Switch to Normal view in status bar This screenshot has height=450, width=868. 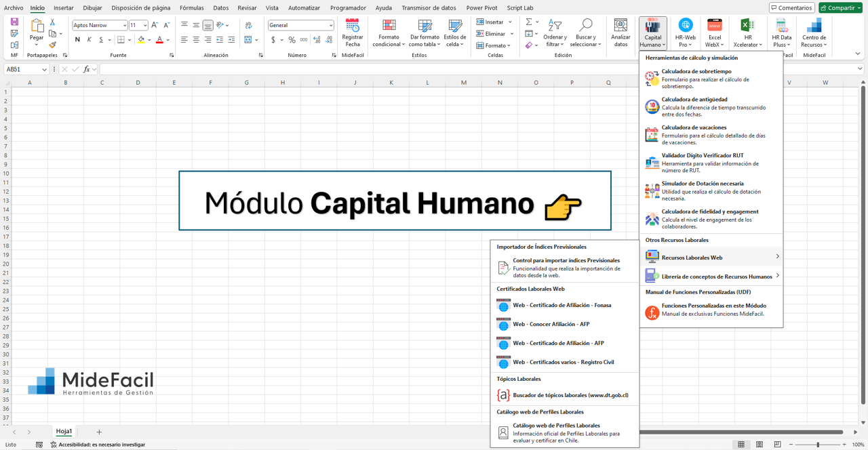tap(741, 445)
